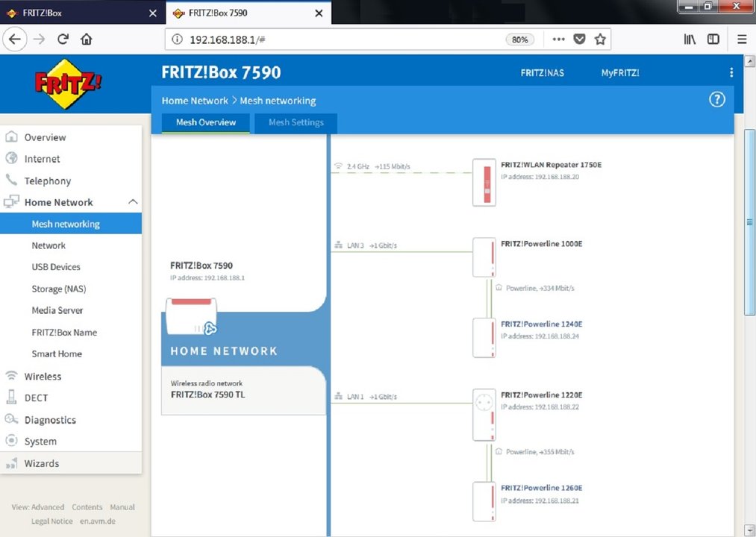Click the page scrollbar up arrow
This screenshot has width=756, height=537.
[750, 61]
